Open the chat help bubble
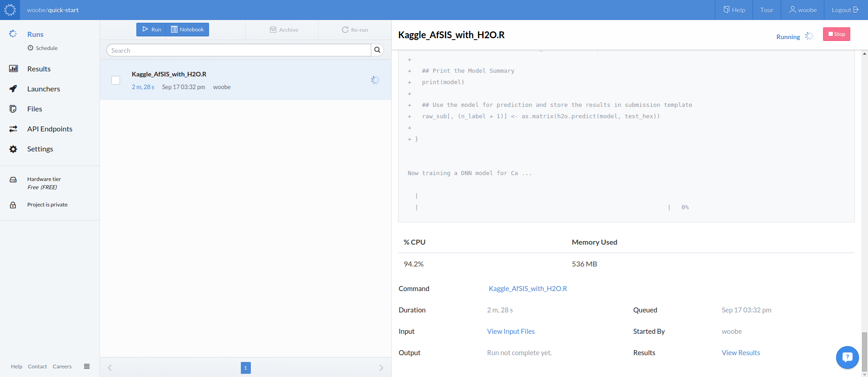The height and width of the screenshot is (377, 868). coord(847,357)
